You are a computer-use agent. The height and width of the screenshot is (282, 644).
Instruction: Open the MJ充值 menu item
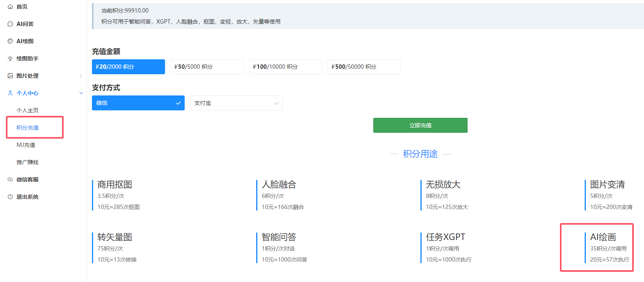point(26,145)
